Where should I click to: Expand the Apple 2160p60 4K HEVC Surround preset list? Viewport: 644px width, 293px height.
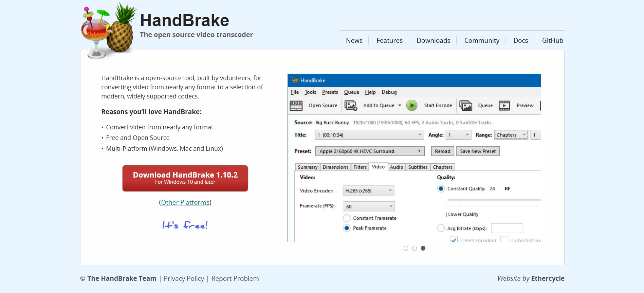coord(370,151)
